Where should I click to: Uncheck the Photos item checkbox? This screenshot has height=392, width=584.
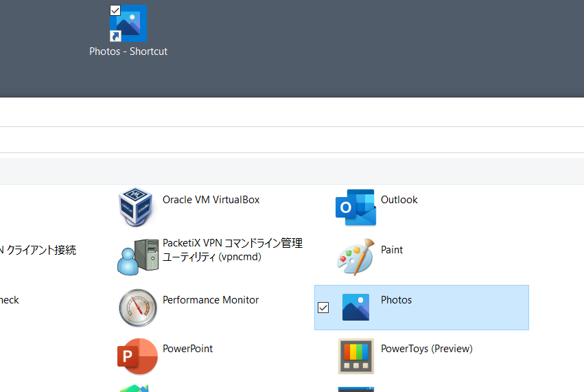tap(323, 308)
